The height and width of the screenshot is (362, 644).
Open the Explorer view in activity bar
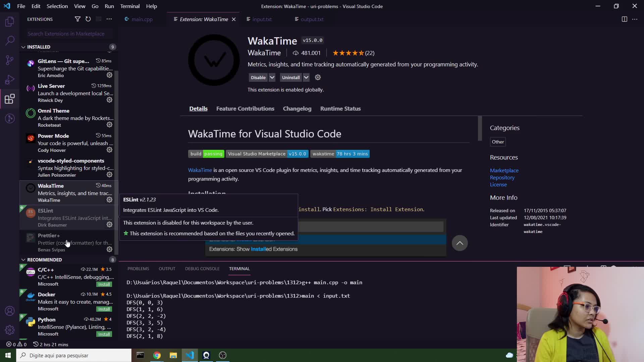click(x=10, y=22)
